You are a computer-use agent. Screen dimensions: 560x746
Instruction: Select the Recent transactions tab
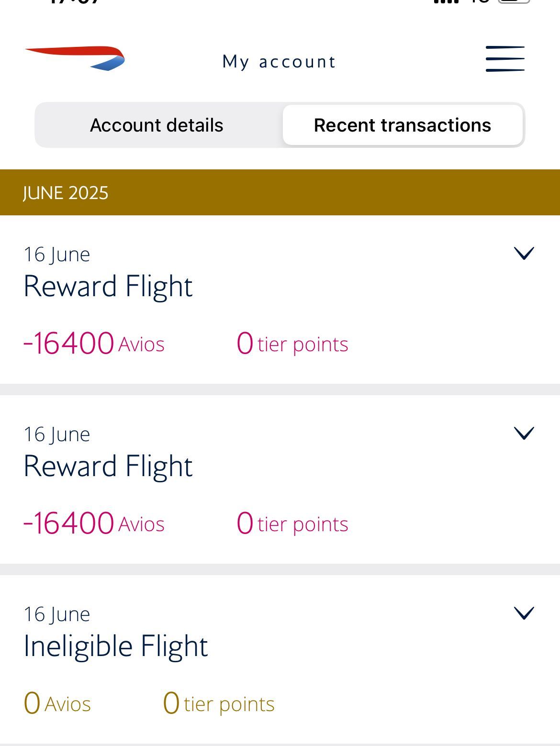pyautogui.click(x=403, y=125)
